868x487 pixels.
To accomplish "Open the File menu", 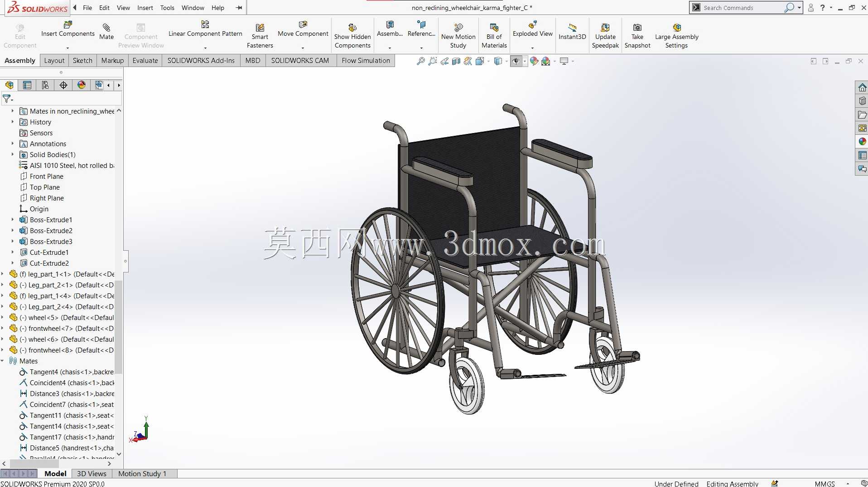I will tap(87, 8).
